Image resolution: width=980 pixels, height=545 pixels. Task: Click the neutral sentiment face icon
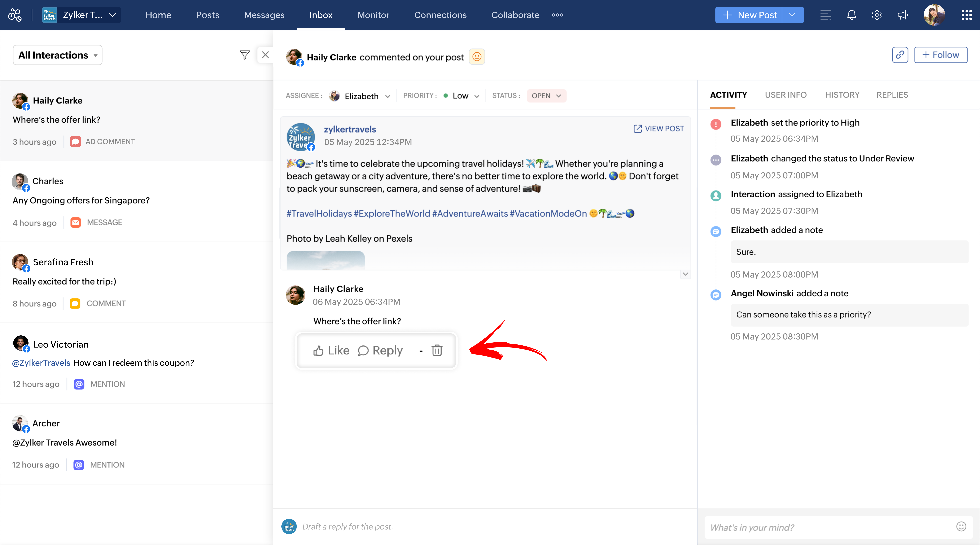[477, 57]
